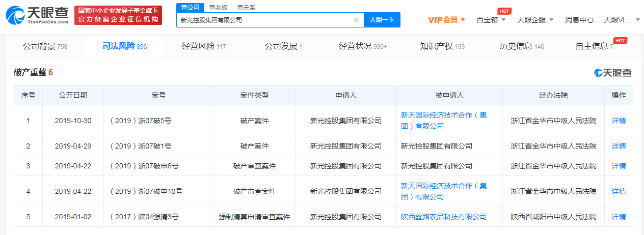The width and height of the screenshot is (644, 235).
Task: Click the 申请人 column header
Action: coord(346,95)
